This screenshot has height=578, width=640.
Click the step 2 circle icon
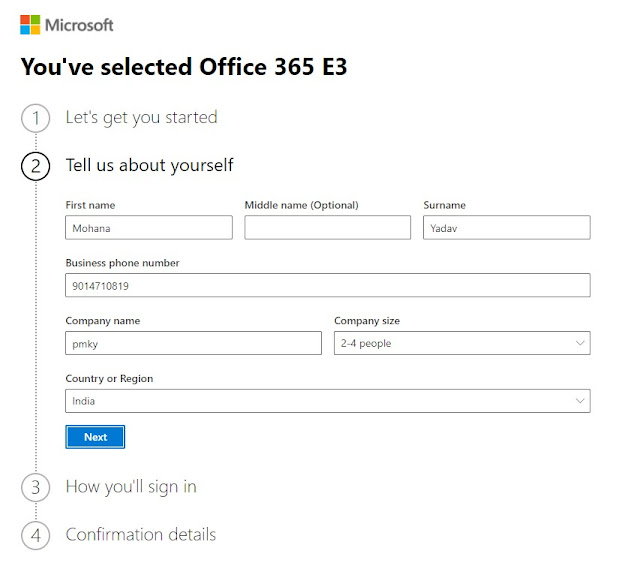pyautogui.click(x=35, y=166)
